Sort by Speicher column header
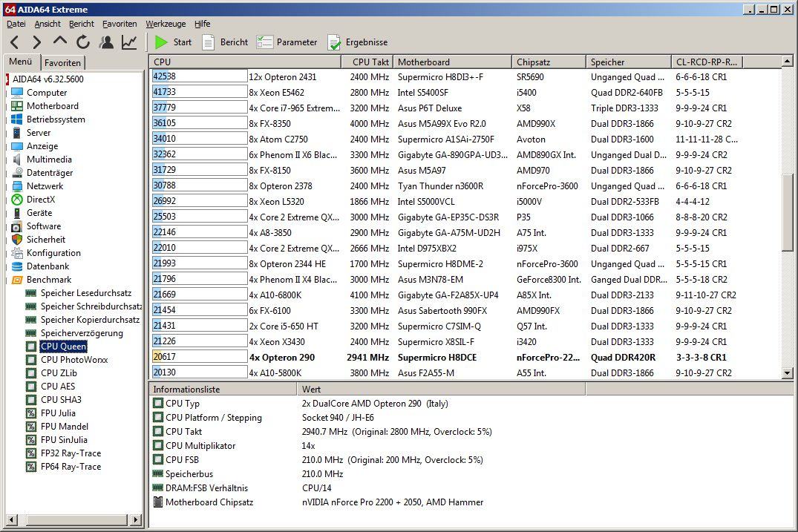 pos(629,62)
